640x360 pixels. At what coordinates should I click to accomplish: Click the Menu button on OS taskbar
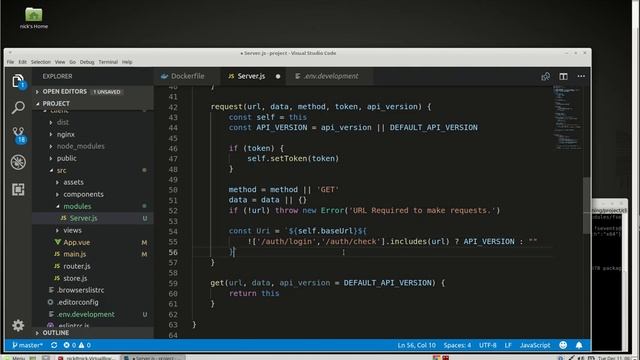click(x=15, y=358)
